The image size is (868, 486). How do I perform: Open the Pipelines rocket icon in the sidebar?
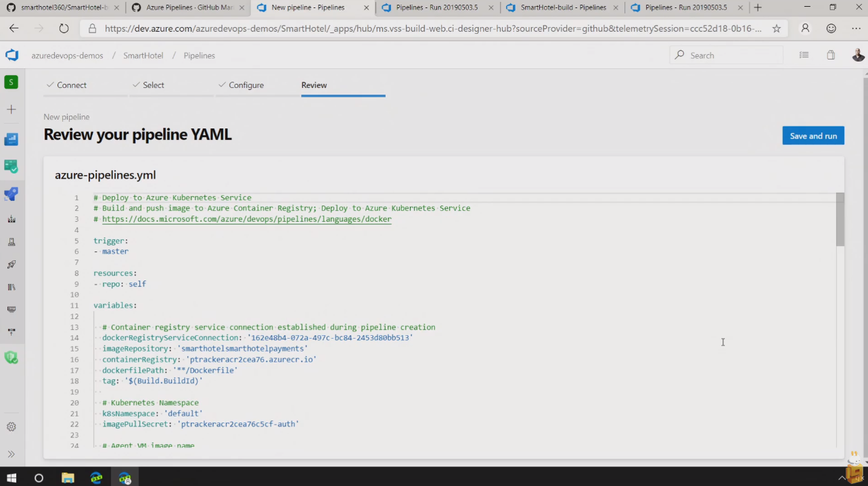click(11, 194)
